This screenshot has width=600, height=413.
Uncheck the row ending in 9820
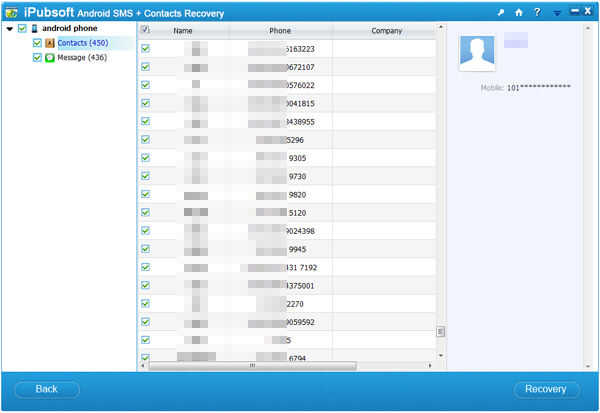[x=145, y=194]
